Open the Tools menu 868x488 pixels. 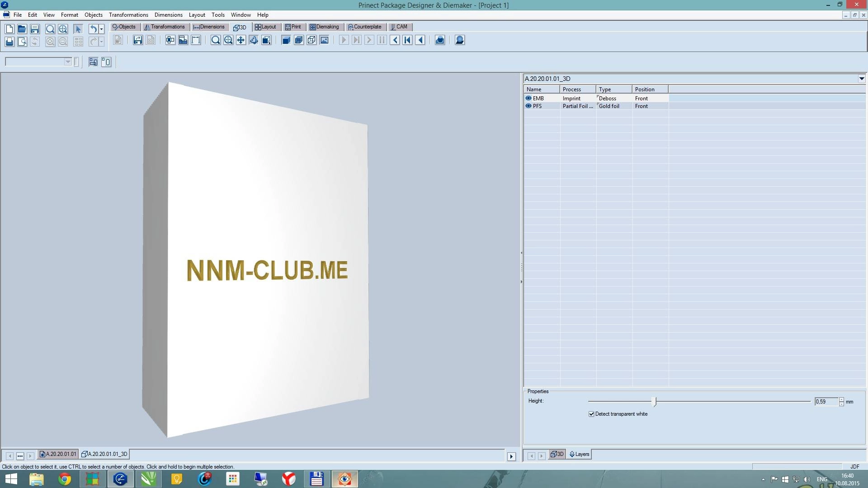(x=218, y=15)
